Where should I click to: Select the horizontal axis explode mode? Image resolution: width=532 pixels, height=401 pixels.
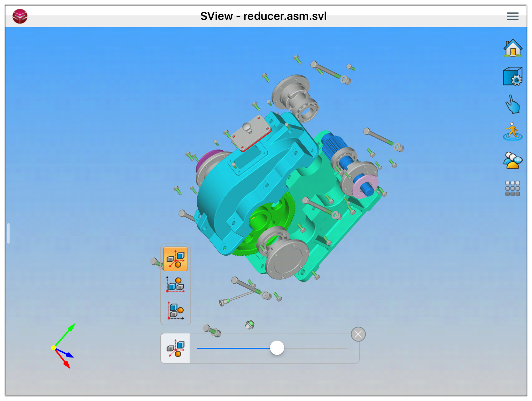click(x=175, y=285)
